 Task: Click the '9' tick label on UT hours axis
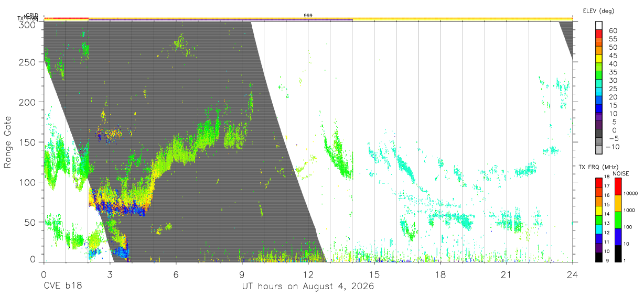(242, 274)
